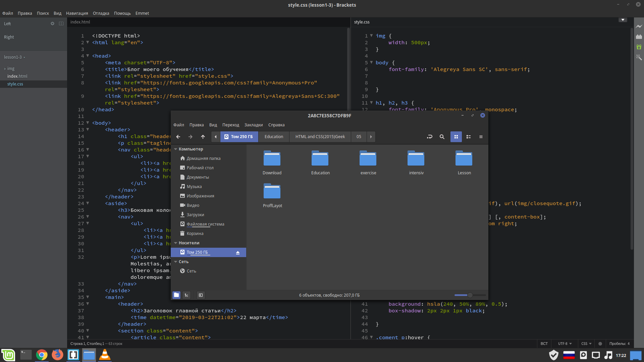The image size is (644, 362).
Task: Open the intensiv folder
Action: [x=416, y=163]
